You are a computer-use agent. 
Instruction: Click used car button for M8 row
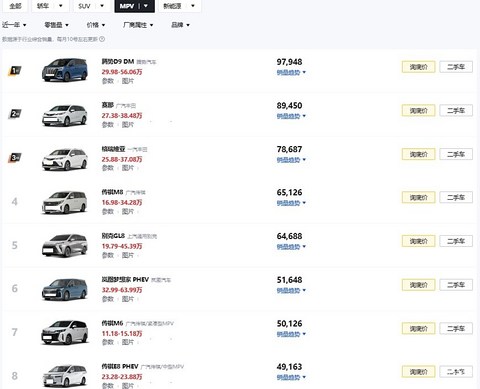tap(456, 197)
